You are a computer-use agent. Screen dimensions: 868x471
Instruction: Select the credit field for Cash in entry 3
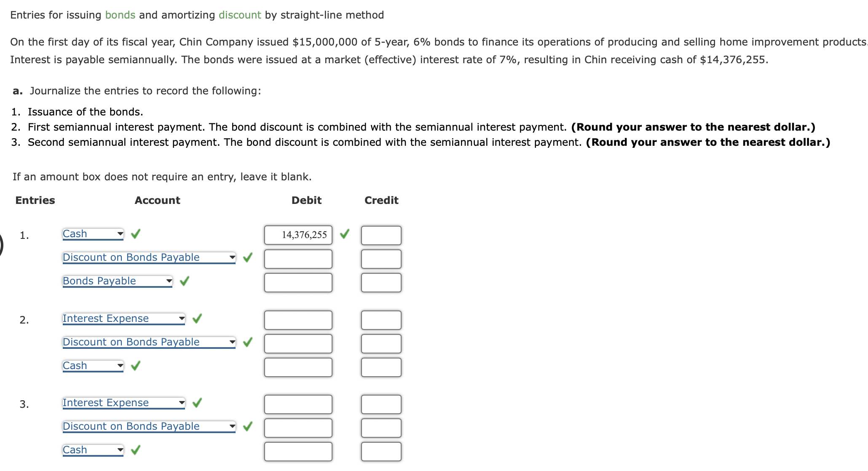click(381, 451)
